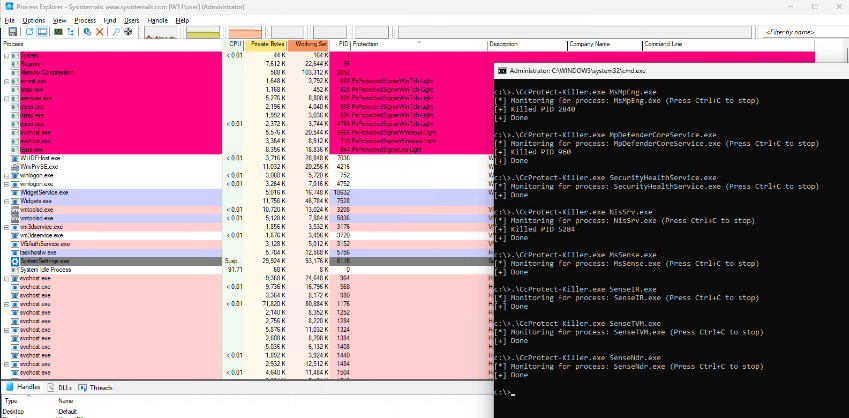Click the crosshair Find Window's Process icon

tap(128, 32)
